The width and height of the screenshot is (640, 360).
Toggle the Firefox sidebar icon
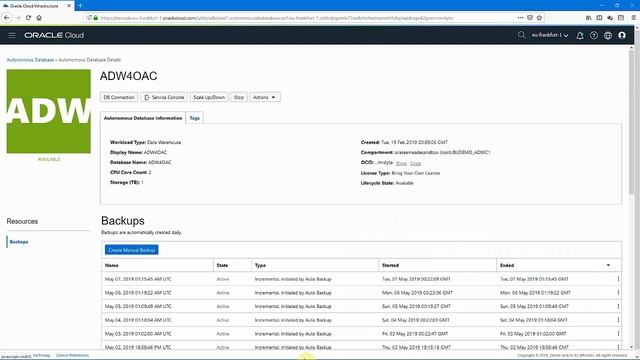click(599, 18)
